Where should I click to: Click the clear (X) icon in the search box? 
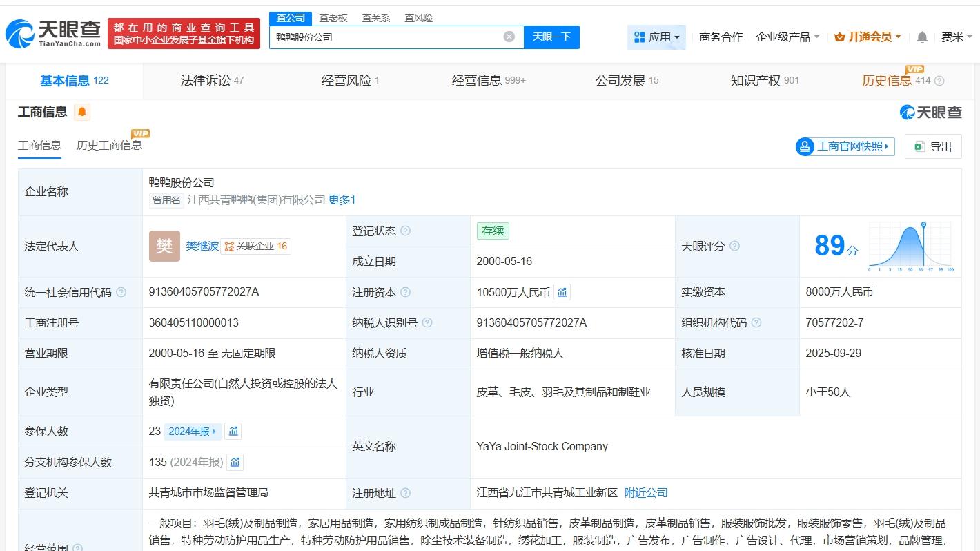[x=509, y=36]
